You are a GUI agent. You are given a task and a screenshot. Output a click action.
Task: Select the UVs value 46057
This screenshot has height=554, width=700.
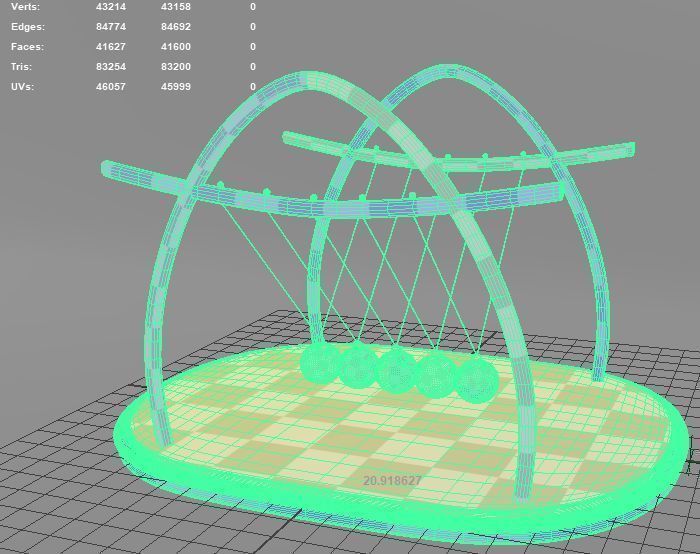point(111,87)
